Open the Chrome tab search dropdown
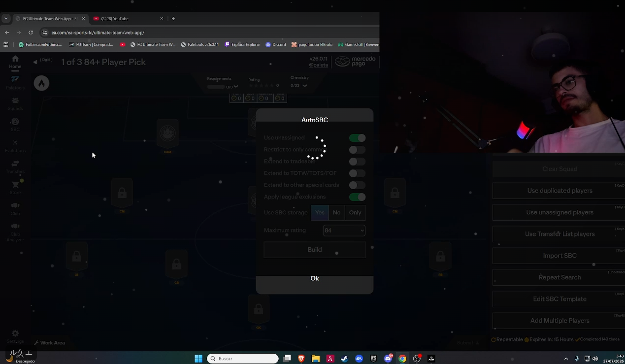This screenshot has width=625, height=364. (6, 19)
